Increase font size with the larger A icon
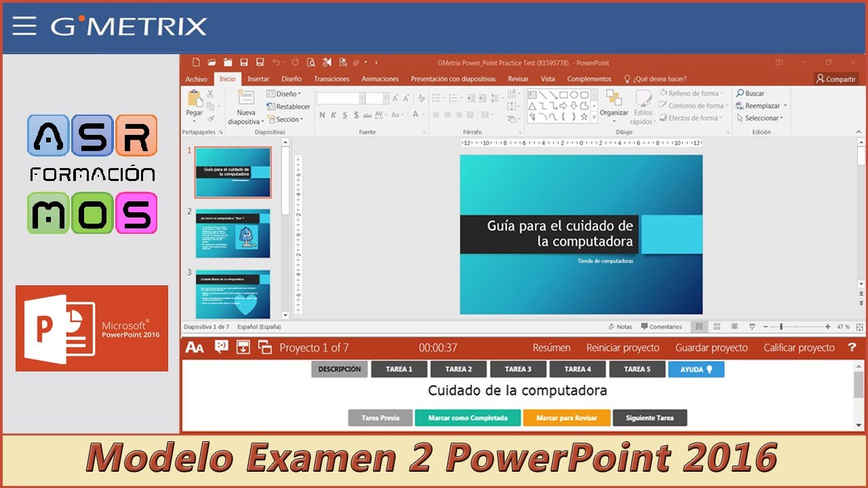This screenshot has height=488, width=868. 396,98
